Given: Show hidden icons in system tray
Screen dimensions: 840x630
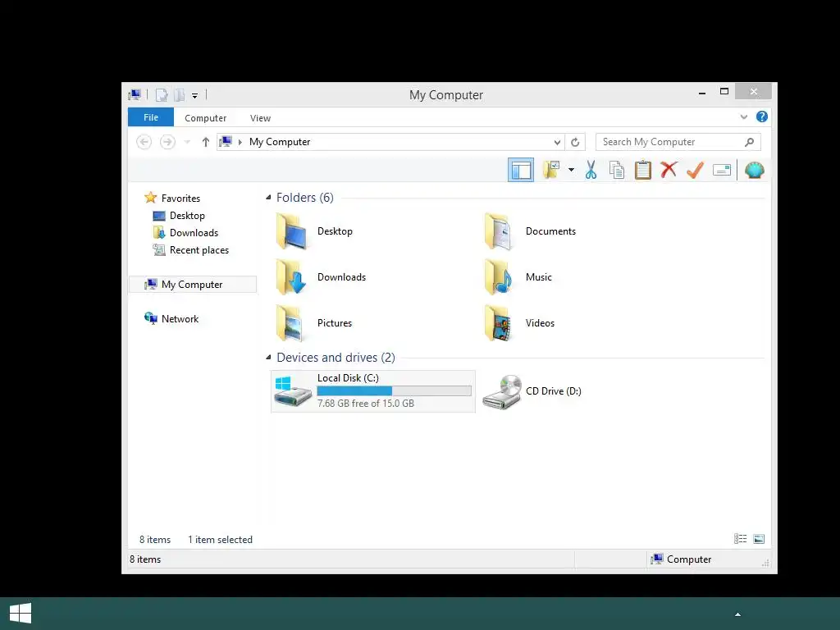Looking at the screenshot, I should pos(737,614).
